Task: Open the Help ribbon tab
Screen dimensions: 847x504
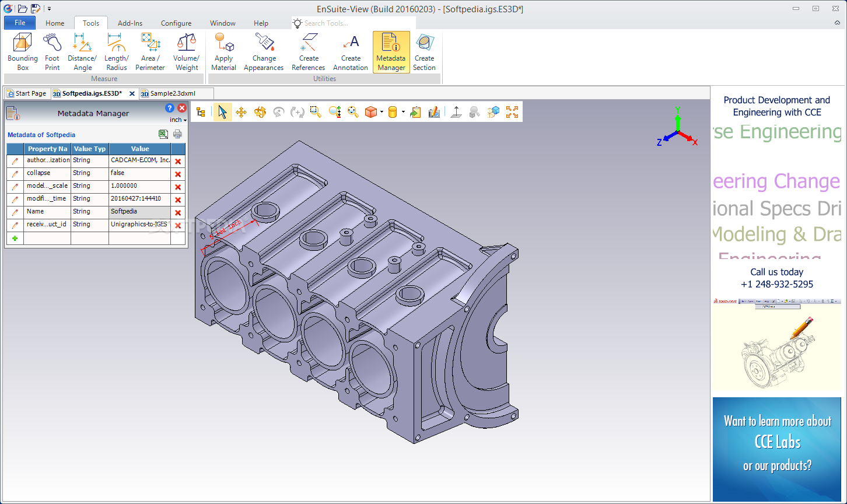Action: pos(261,23)
